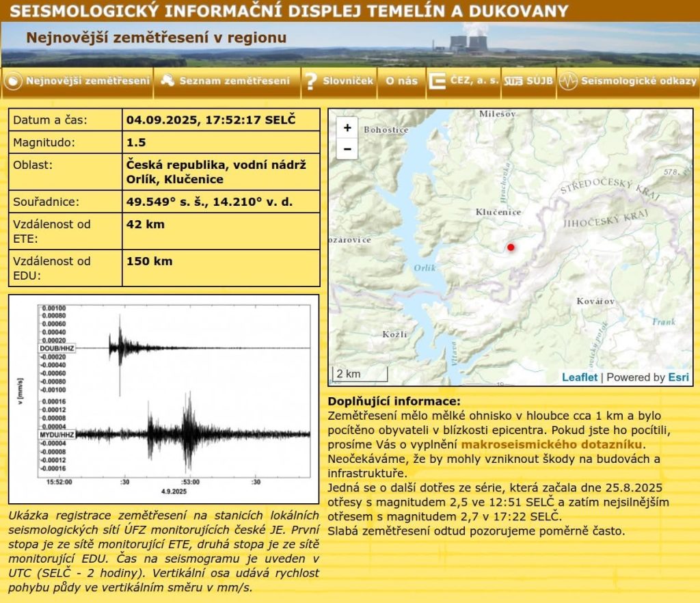
Task: Click the 42 km distance value
Action: click(x=146, y=224)
